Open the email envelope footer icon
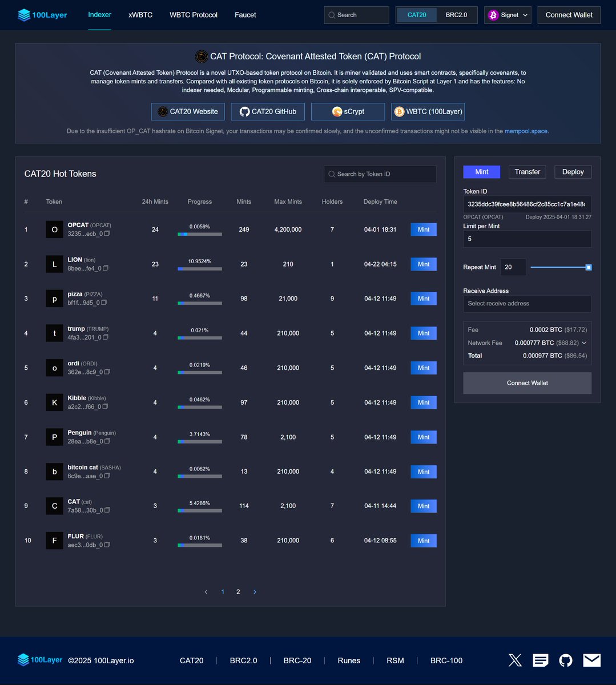The height and width of the screenshot is (685, 616). (591, 660)
